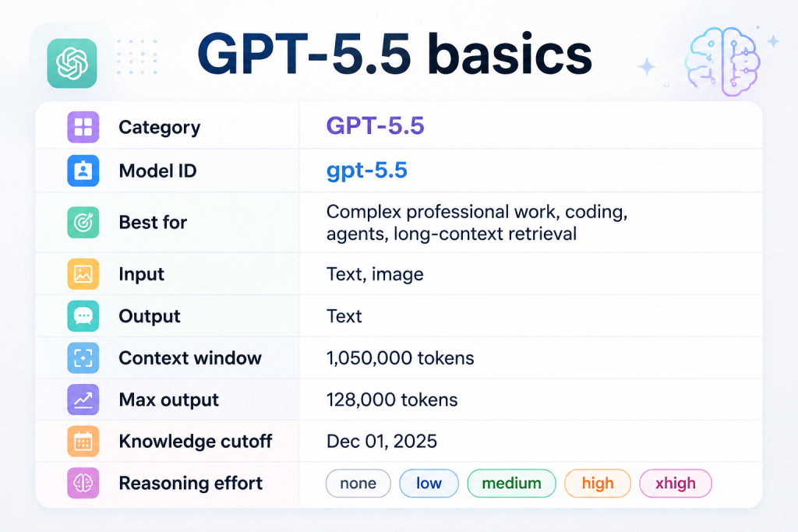
Task: Select the 'medium' reasoning effort pill
Action: tap(511, 483)
